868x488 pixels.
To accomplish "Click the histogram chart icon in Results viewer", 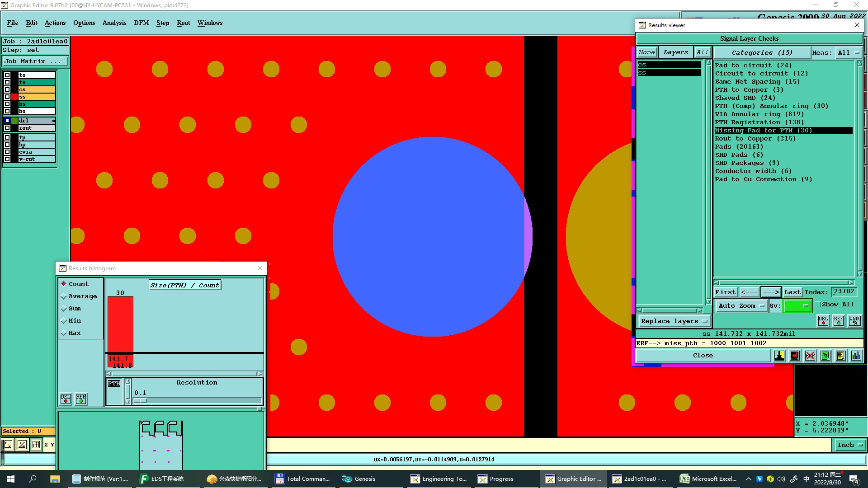I will (x=856, y=356).
